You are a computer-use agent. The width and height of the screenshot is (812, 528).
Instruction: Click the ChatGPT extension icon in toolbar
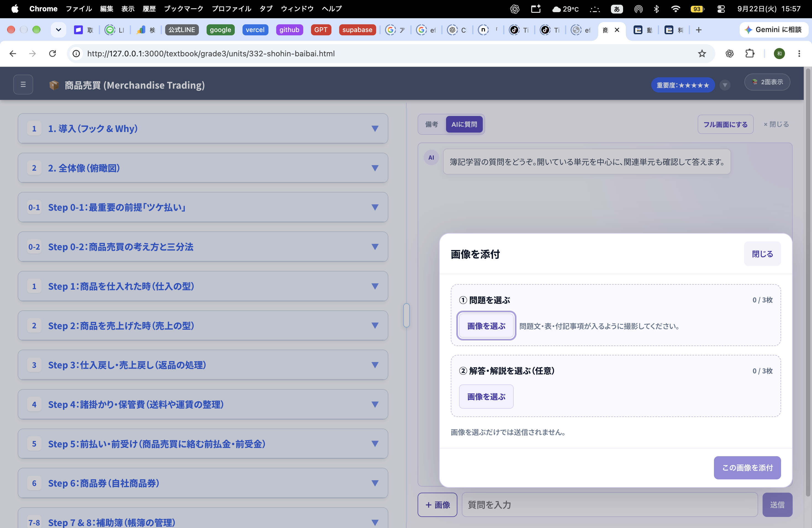click(x=729, y=54)
